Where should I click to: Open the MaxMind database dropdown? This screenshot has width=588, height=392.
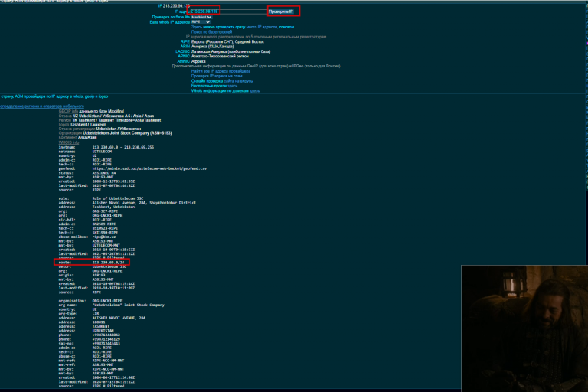pos(201,18)
